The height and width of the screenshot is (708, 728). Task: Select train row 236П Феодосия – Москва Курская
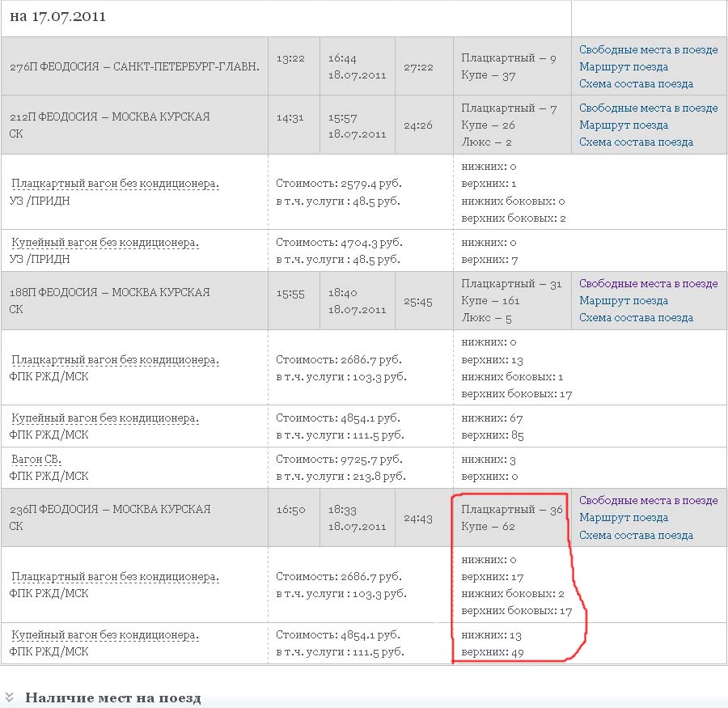(109, 509)
